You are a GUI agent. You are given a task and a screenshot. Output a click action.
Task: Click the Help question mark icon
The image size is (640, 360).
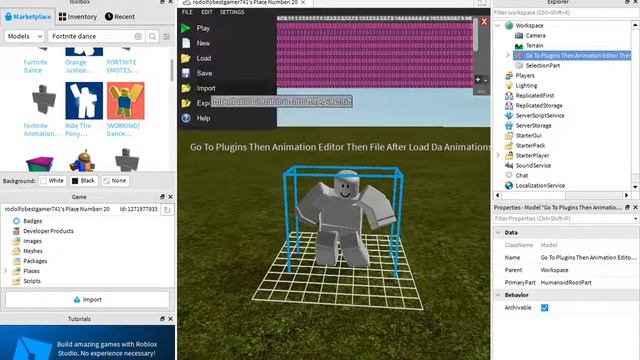[x=186, y=118]
